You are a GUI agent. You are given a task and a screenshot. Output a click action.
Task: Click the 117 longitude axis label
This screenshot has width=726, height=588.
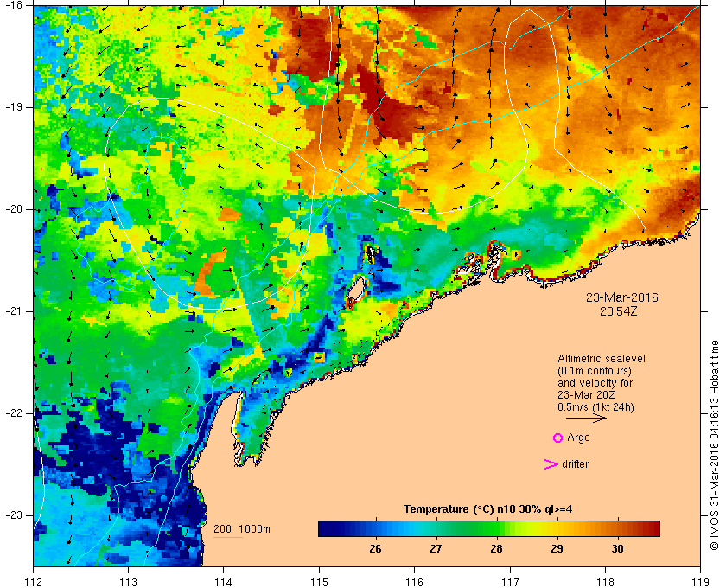pos(510,581)
